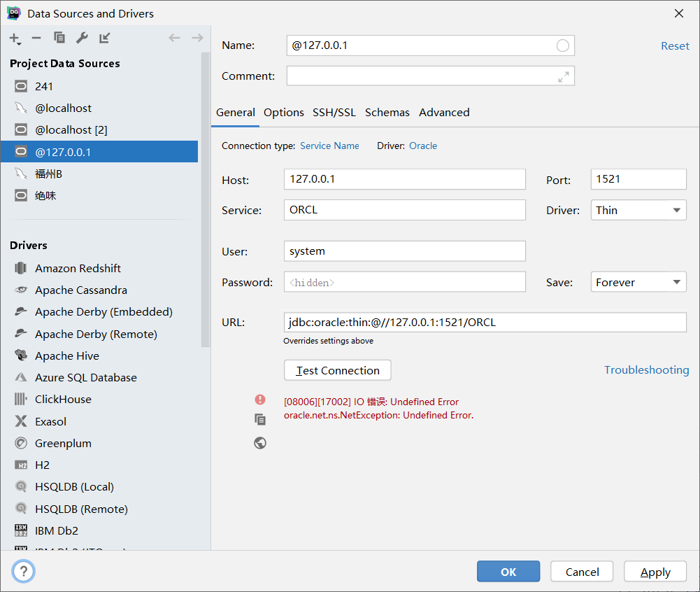Open help question mark button

coord(23,571)
